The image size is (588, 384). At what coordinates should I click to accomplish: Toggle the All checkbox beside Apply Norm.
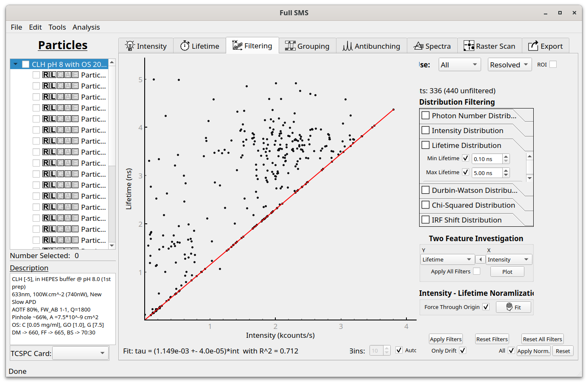pos(511,351)
